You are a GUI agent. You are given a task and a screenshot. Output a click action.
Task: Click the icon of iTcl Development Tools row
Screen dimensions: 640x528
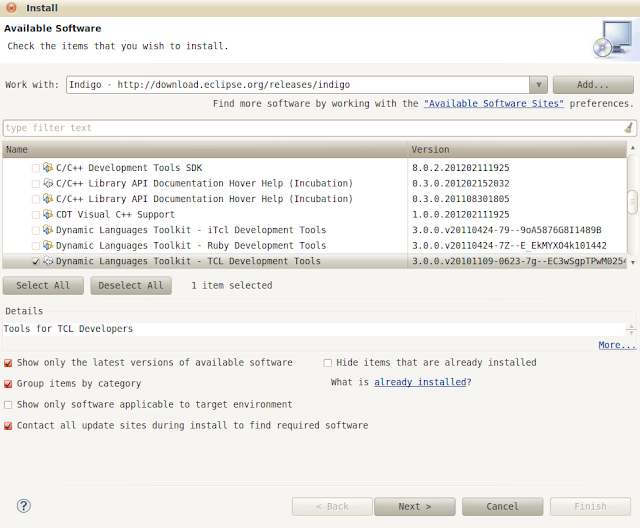pos(48,229)
